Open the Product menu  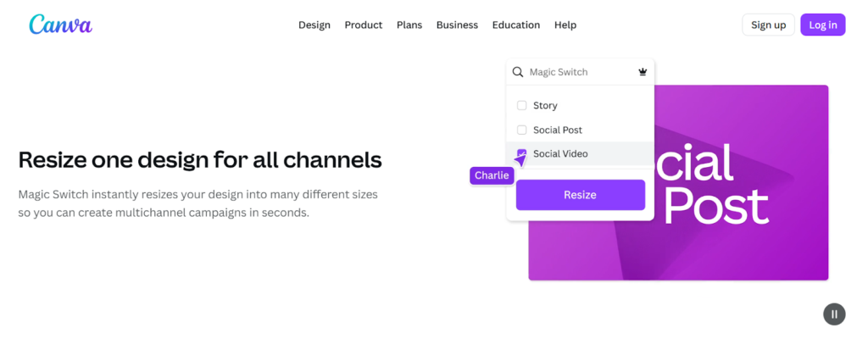click(363, 25)
